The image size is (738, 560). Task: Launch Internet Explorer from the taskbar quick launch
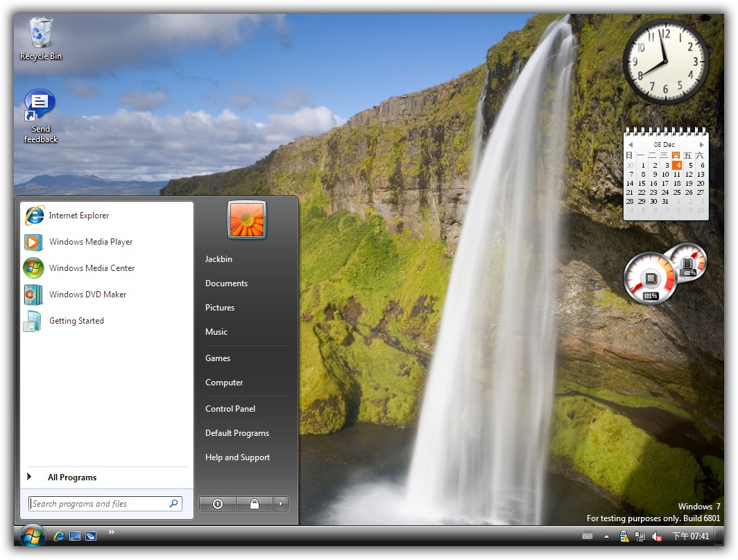[59, 536]
